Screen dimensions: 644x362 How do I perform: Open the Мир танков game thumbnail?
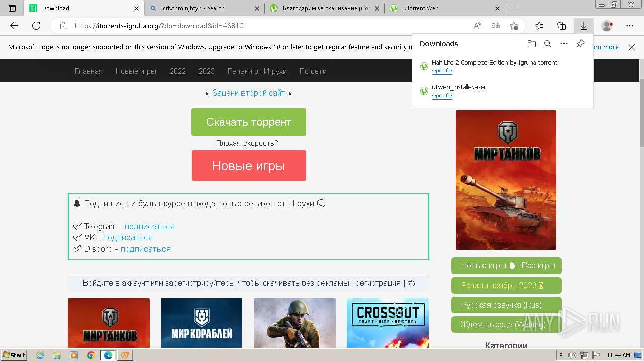click(x=109, y=323)
